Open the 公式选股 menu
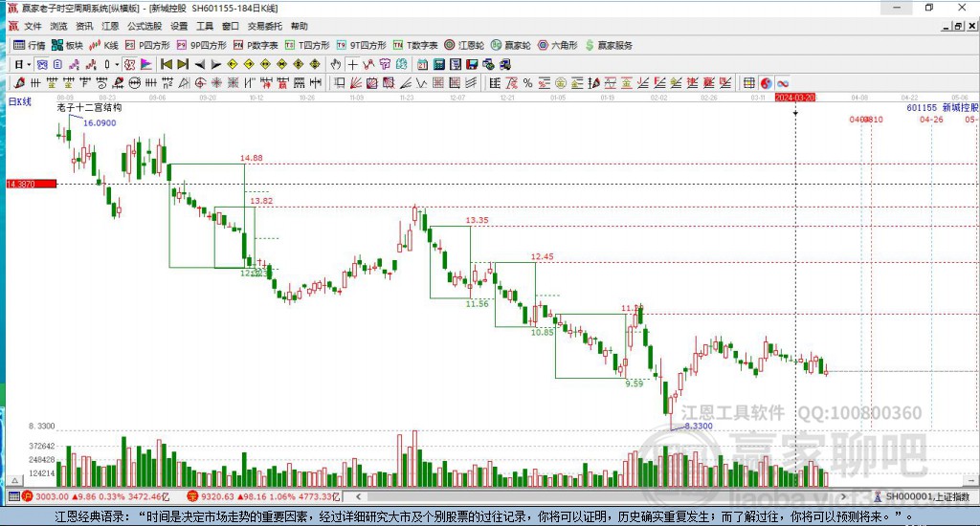The image size is (980, 526). [145, 26]
